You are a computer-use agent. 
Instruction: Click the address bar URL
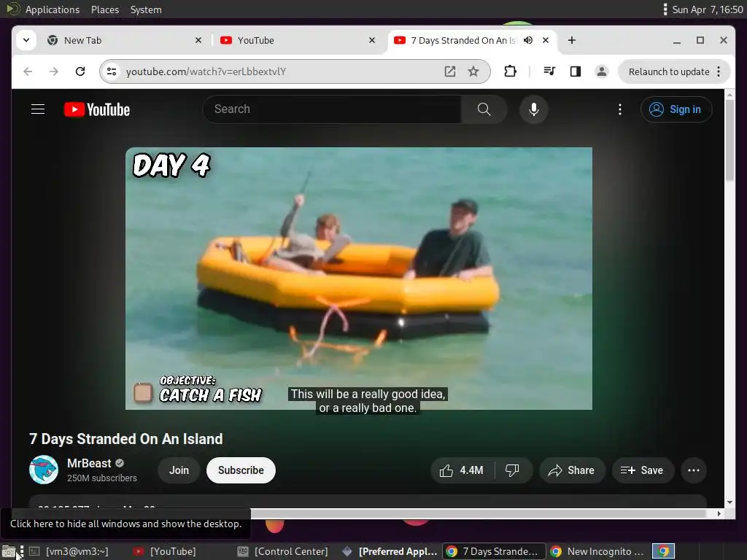click(206, 71)
